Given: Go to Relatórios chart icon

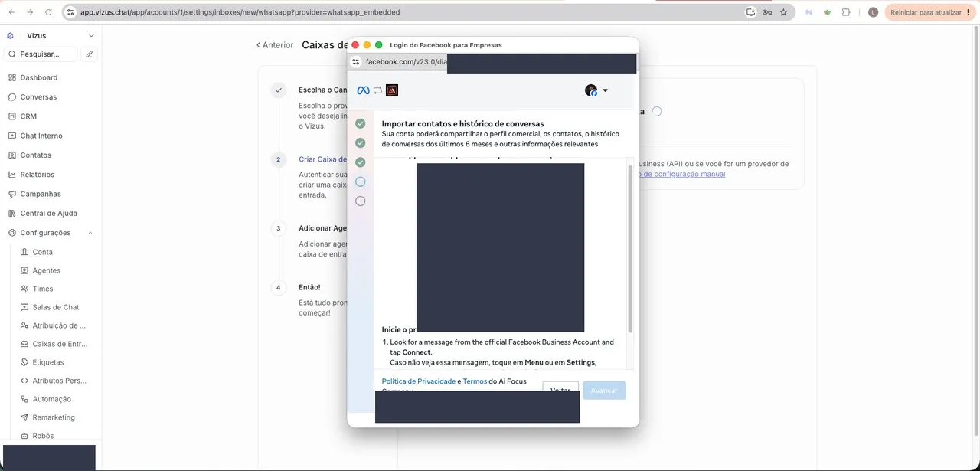Looking at the screenshot, I should pyautogui.click(x=12, y=175).
